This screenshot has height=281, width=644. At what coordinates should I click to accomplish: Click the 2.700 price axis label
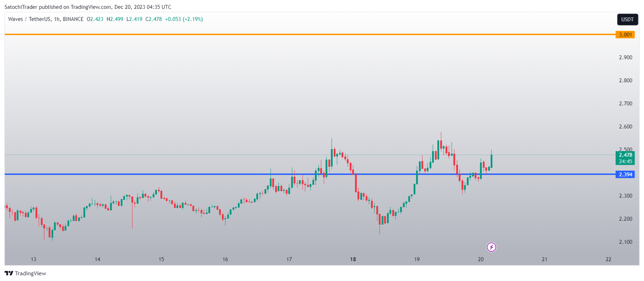[x=626, y=103]
